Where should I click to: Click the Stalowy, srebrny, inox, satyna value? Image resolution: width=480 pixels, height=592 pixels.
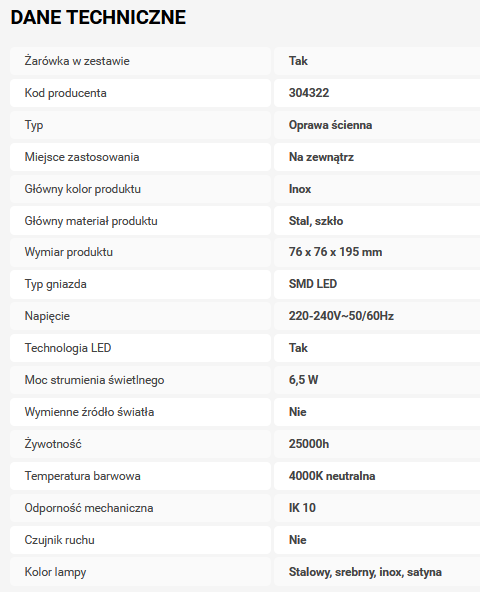tap(365, 572)
